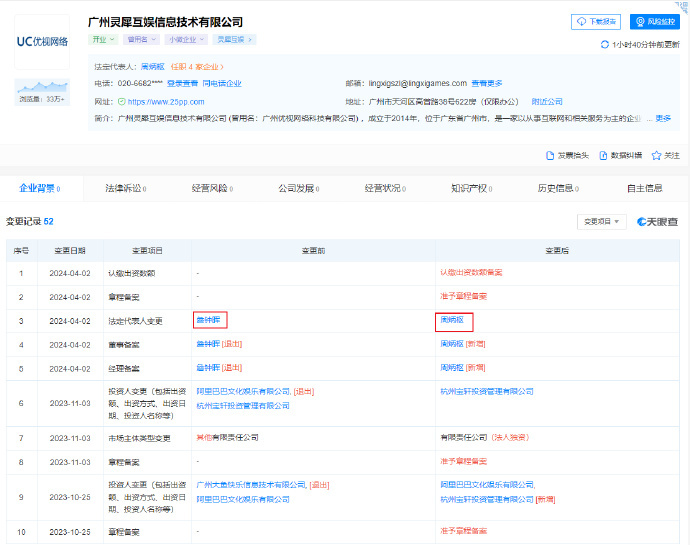
Task: Click the newly added manager in row 5
Action: [x=452, y=368]
